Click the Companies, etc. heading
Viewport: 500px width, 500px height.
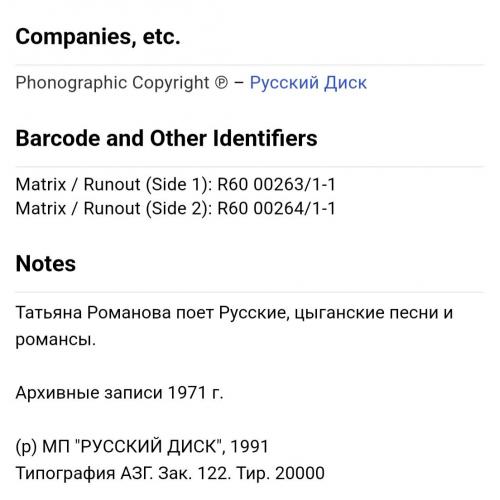click(x=98, y=37)
